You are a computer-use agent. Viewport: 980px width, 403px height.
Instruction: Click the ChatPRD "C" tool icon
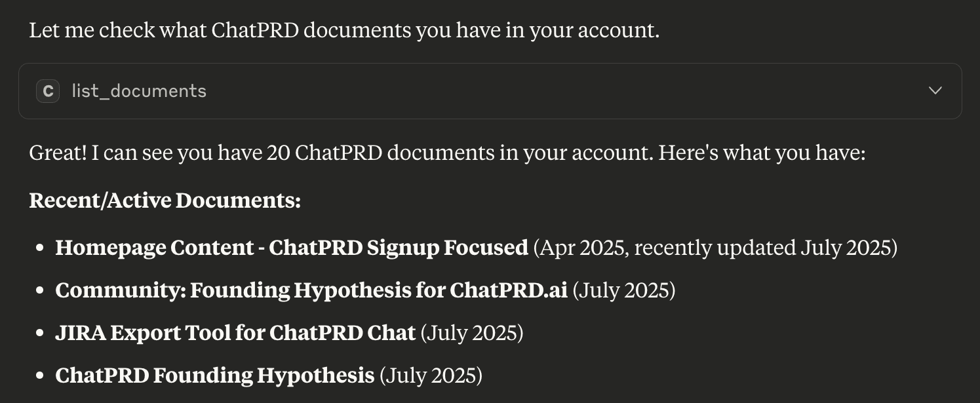point(48,91)
